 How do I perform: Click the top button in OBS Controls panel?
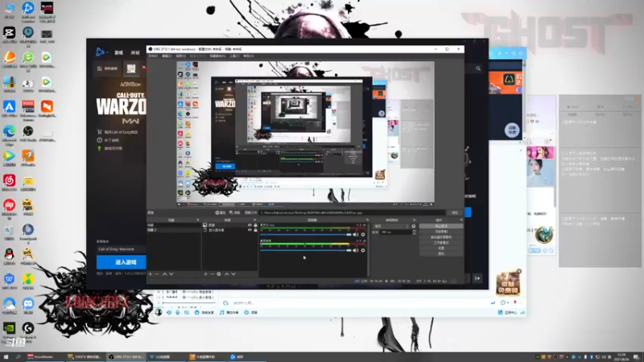tap(441, 226)
